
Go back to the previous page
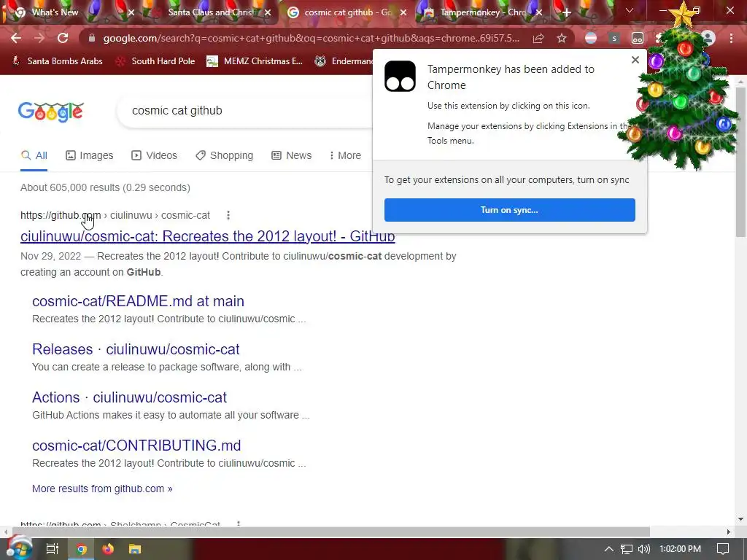[x=16, y=38]
